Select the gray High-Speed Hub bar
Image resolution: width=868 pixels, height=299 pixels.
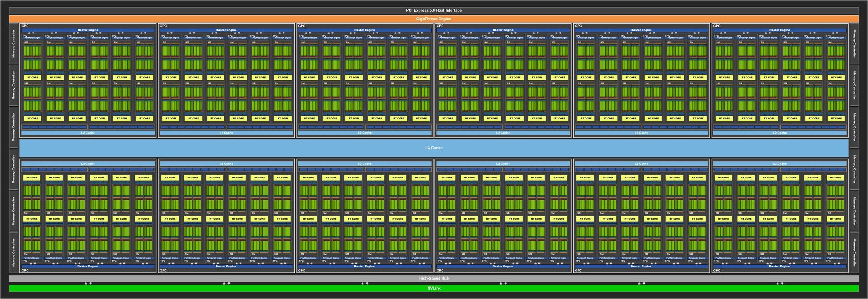[x=434, y=278]
